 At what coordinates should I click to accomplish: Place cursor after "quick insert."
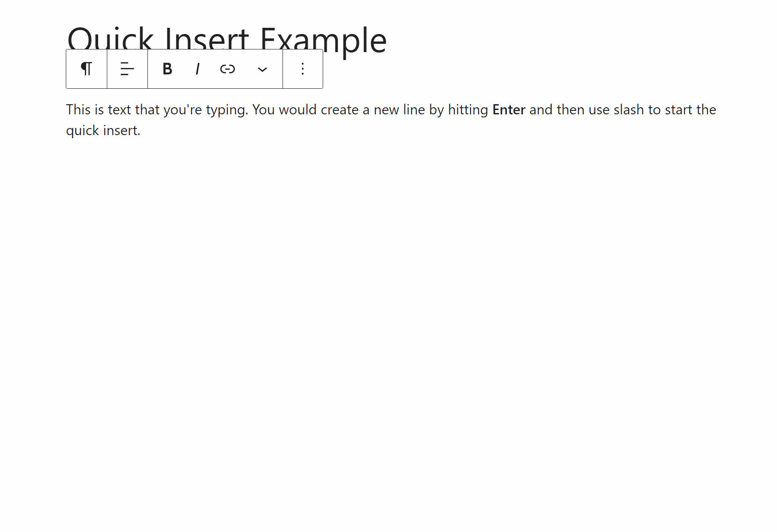pos(141,131)
